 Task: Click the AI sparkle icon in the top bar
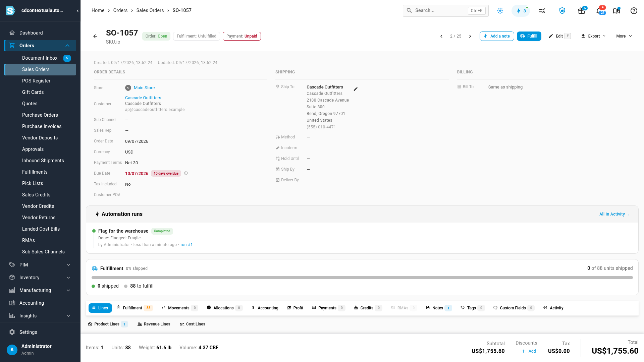500,11
